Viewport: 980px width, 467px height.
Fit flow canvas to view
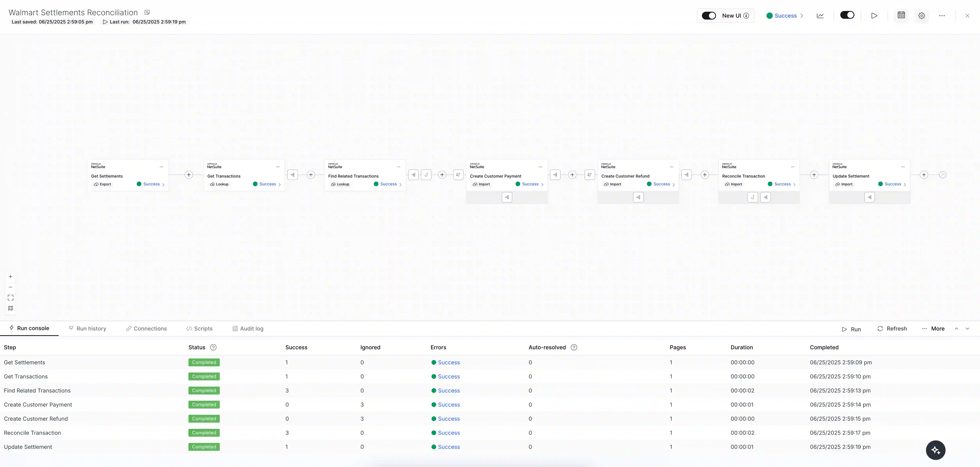[11, 298]
